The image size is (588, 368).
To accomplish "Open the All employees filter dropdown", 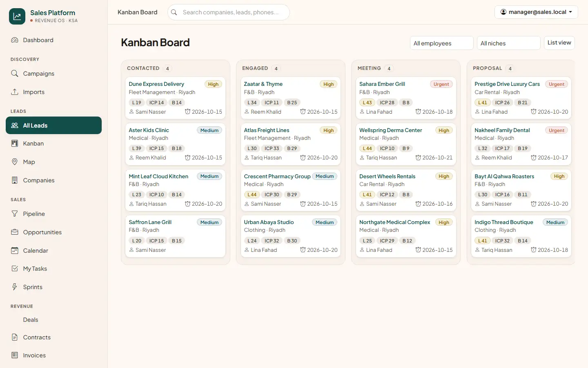I will tap(441, 43).
